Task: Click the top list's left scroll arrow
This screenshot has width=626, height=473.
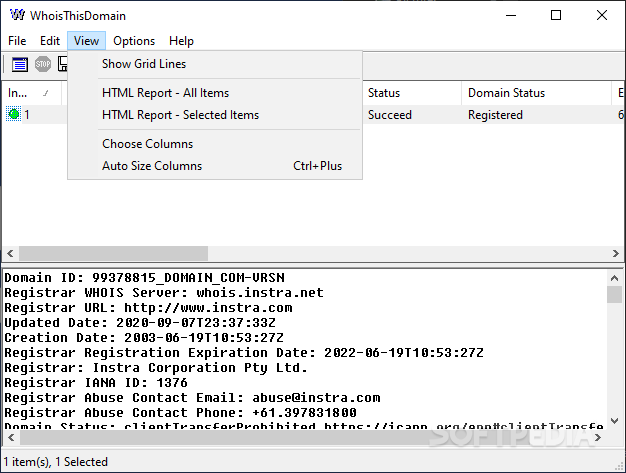Action: click(x=10, y=253)
